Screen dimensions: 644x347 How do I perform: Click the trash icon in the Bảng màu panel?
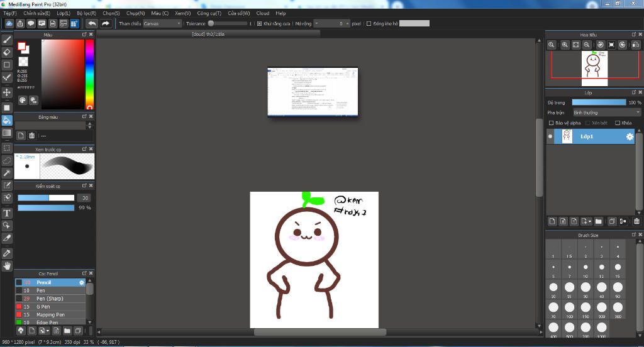[x=31, y=136]
